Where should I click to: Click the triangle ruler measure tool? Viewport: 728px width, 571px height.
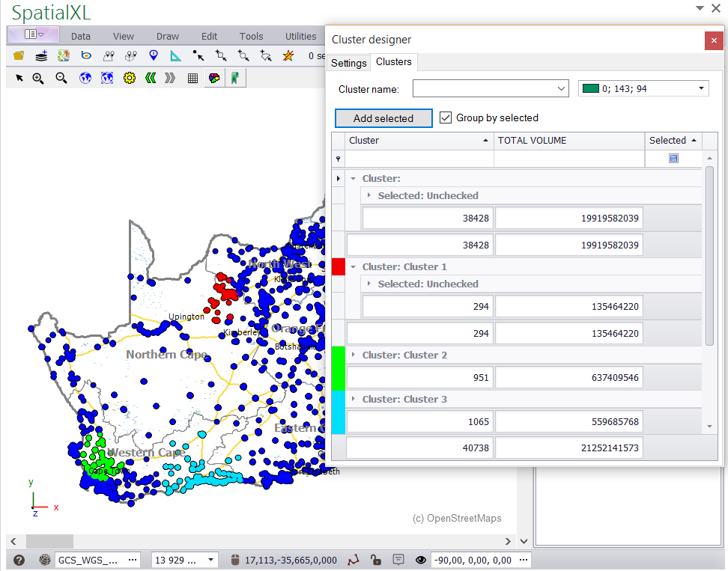click(x=175, y=55)
